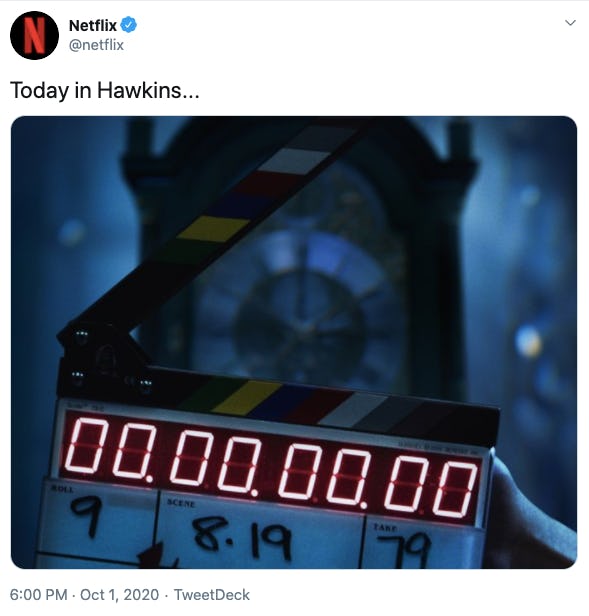Click the scene number 8.19
The height and width of the screenshot is (616, 589).
click(243, 537)
